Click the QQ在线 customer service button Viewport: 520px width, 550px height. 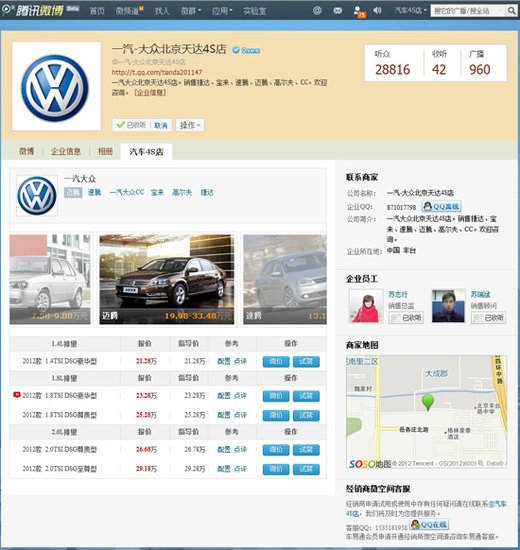click(x=429, y=525)
